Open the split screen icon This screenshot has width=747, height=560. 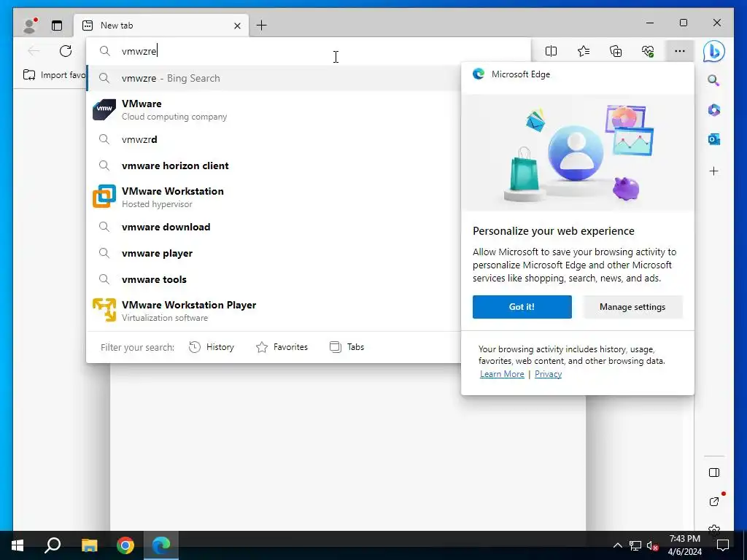tap(551, 51)
